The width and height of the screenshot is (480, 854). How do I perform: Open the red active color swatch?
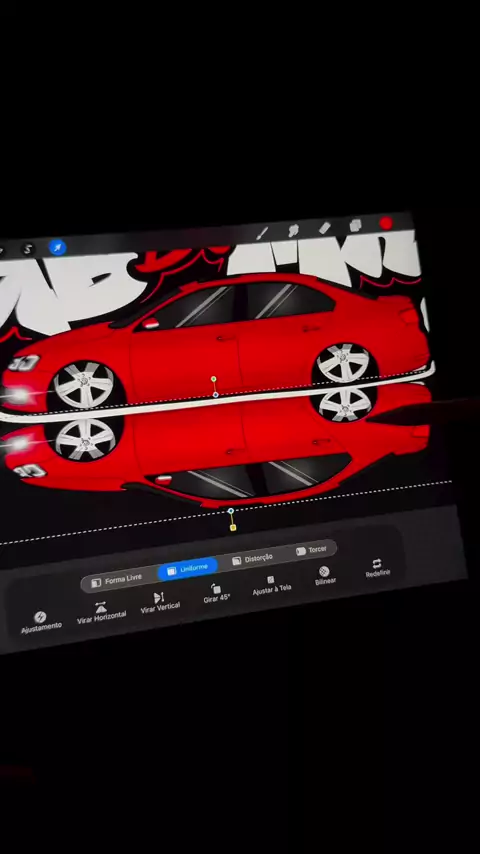click(386, 223)
